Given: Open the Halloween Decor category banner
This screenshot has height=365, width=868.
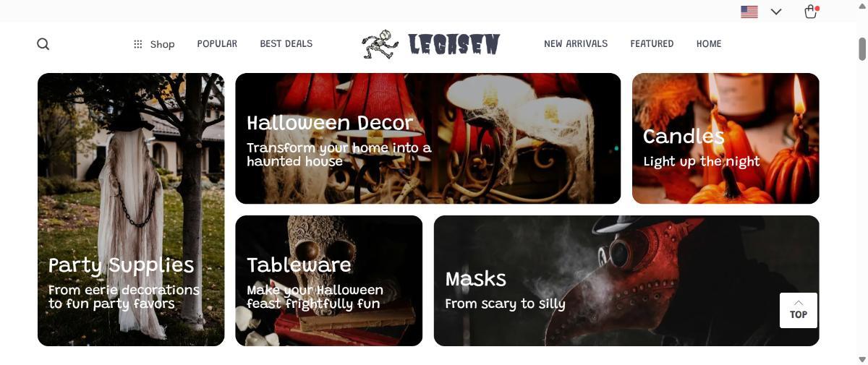Looking at the screenshot, I should (x=428, y=138).
